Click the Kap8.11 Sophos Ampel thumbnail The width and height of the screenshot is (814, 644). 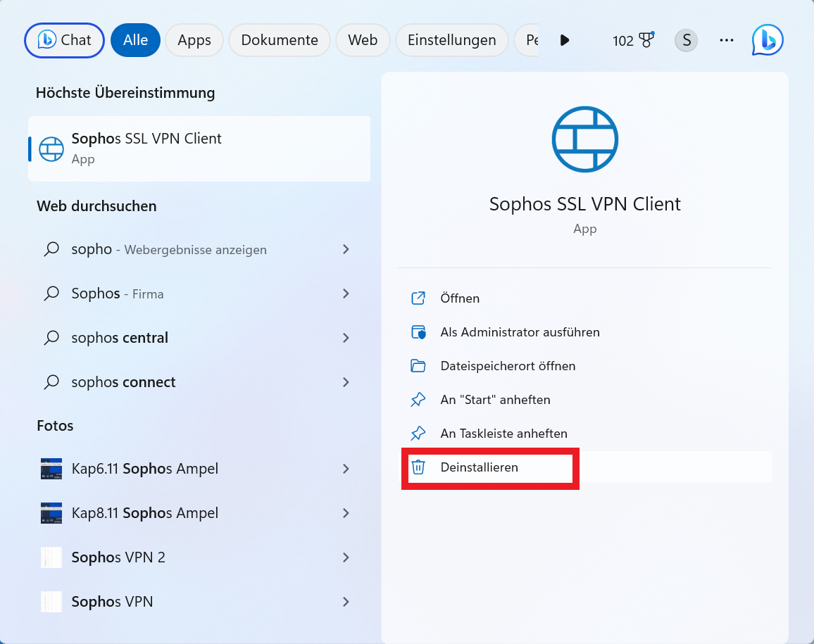(51, 513)
